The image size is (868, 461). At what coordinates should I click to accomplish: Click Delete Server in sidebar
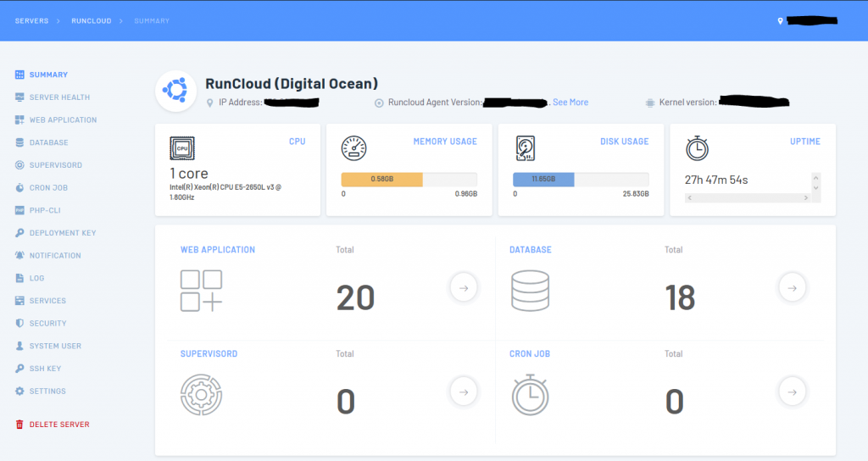click(x=59, y=425)
